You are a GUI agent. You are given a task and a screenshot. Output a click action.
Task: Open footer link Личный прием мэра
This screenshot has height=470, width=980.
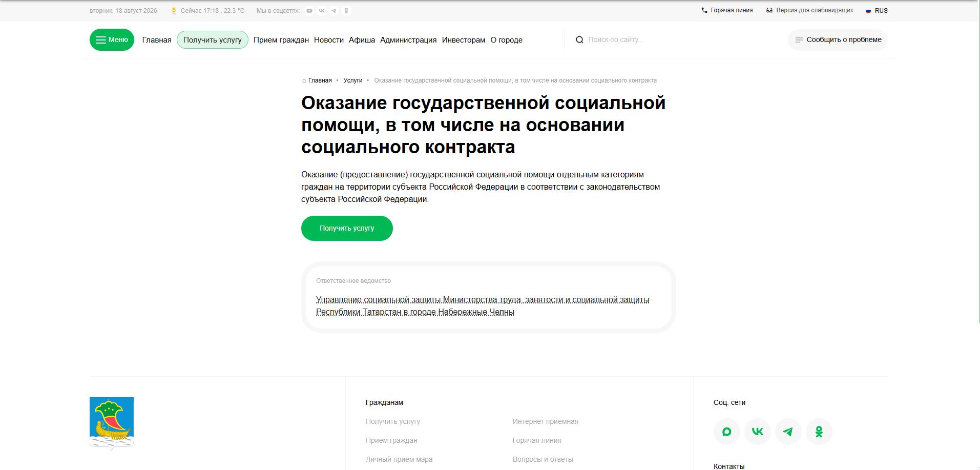click(x=399, y=459)
